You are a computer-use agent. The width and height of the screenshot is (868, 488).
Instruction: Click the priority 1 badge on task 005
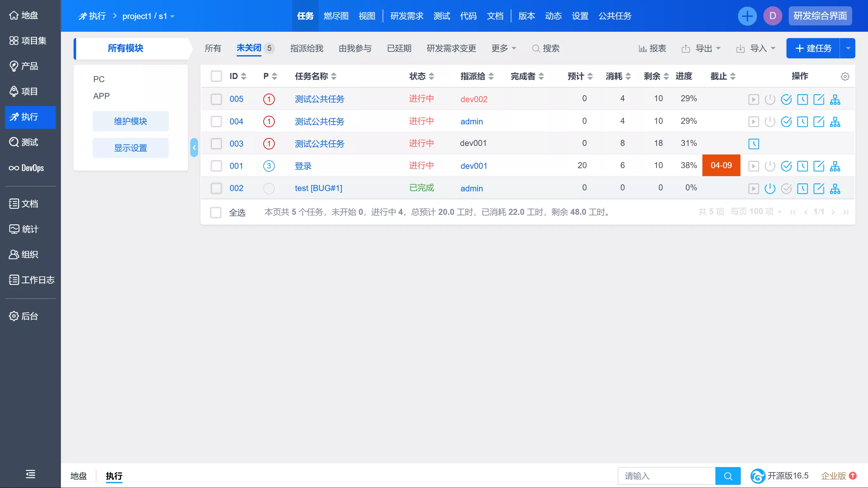click(x=269, y=99)
